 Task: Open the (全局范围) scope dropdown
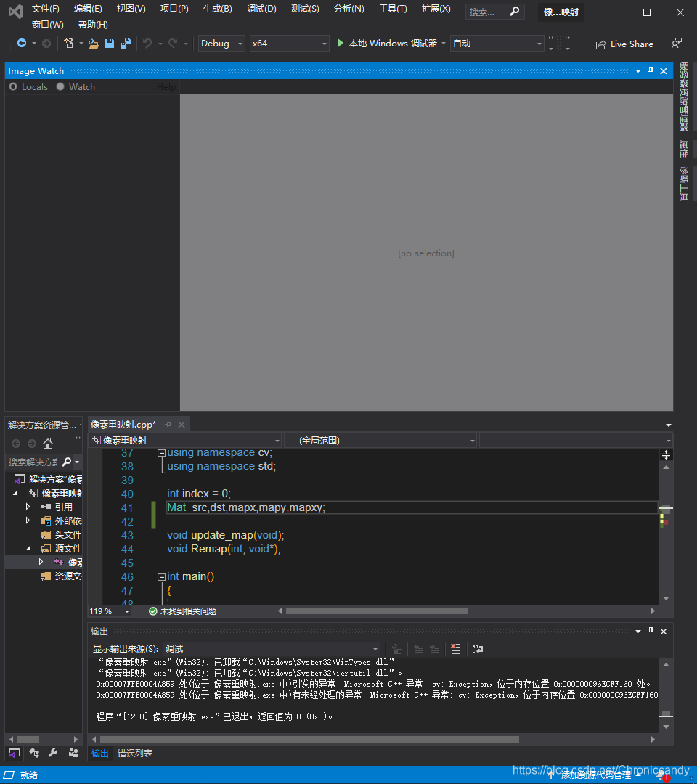472,441
